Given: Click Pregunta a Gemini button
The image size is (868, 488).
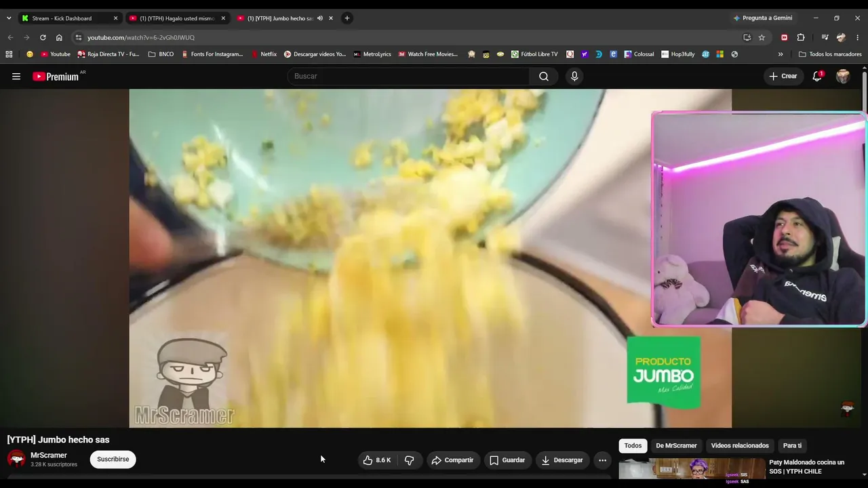Looking at the screenshot, I should pyautogui.click(x=762, y=18).
